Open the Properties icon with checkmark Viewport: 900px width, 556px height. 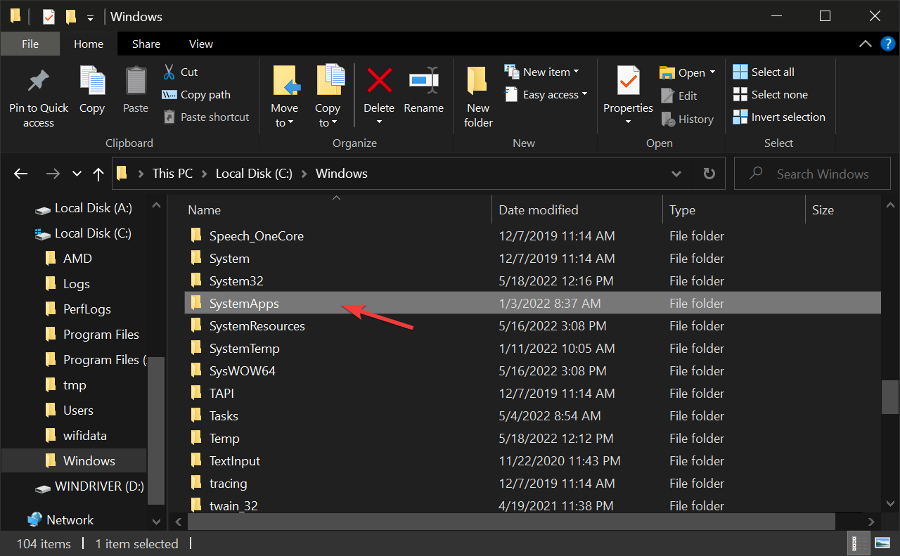[x=628, y=80]
